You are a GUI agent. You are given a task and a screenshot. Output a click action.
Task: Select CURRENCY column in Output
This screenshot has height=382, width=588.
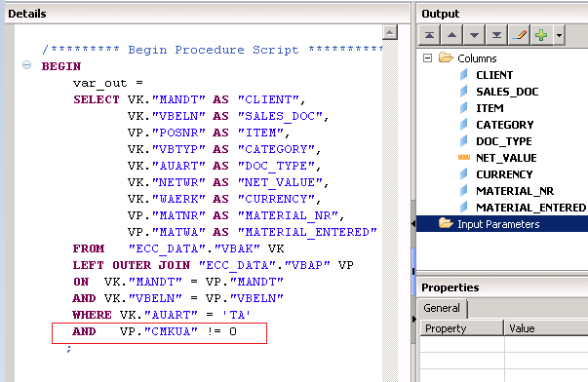click(x=504, y=174)
